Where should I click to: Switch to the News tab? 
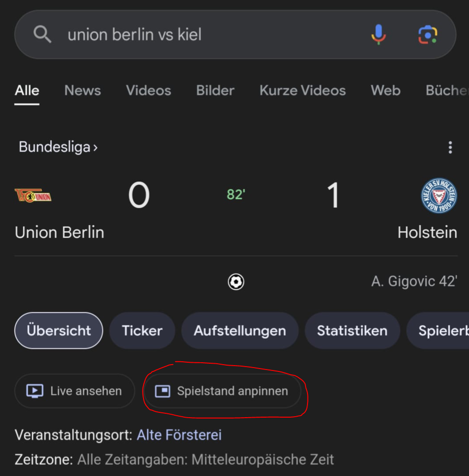tap(83, 90)
